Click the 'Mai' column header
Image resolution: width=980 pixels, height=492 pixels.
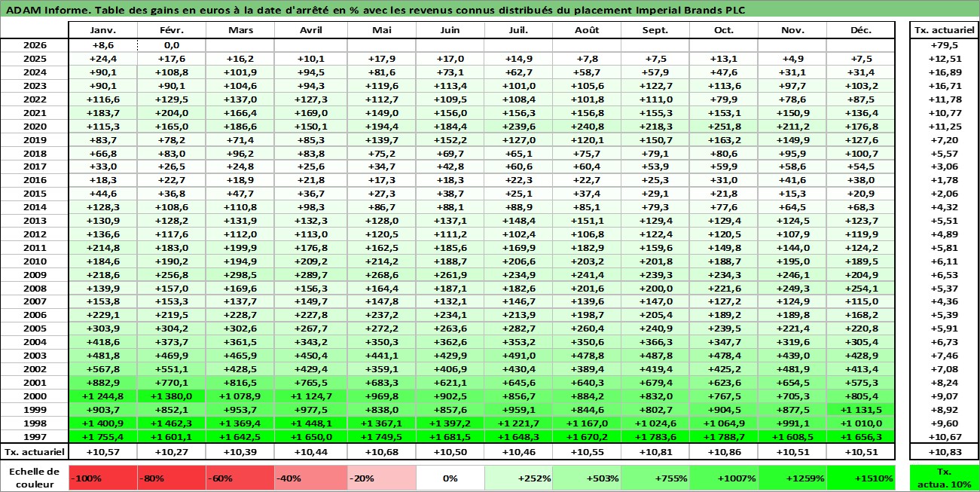(x=381, y=30)
